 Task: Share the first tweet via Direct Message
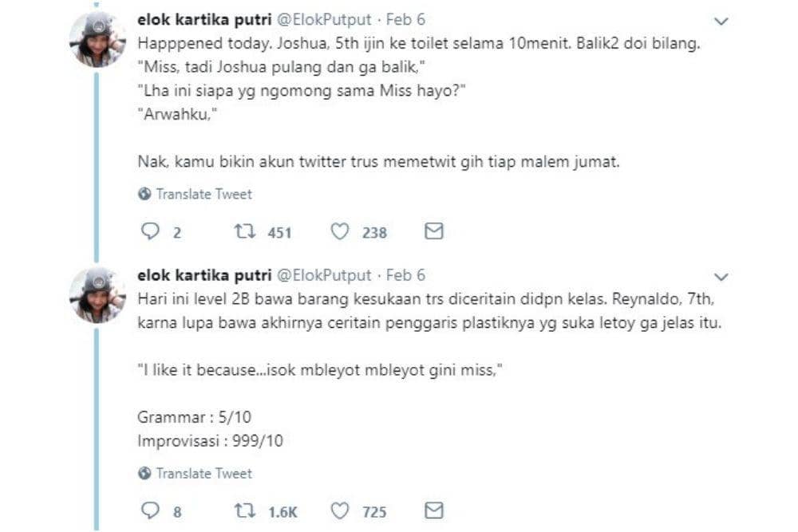pyautogui.click(x=434, y=231)
